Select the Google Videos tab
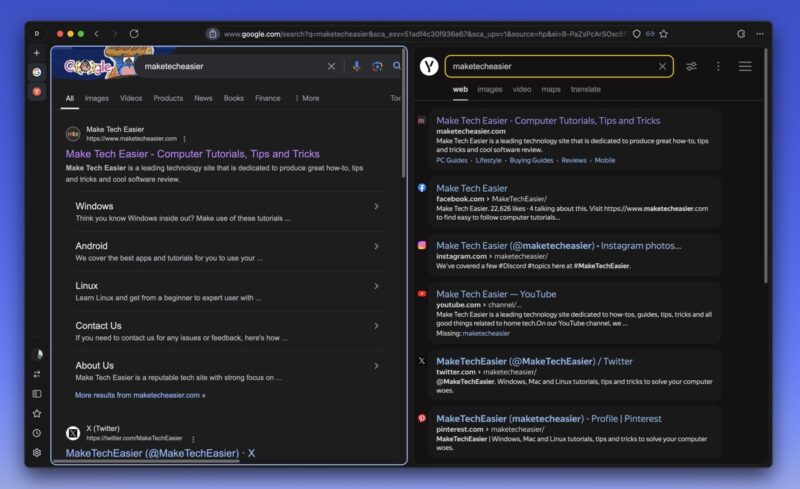 131,98
